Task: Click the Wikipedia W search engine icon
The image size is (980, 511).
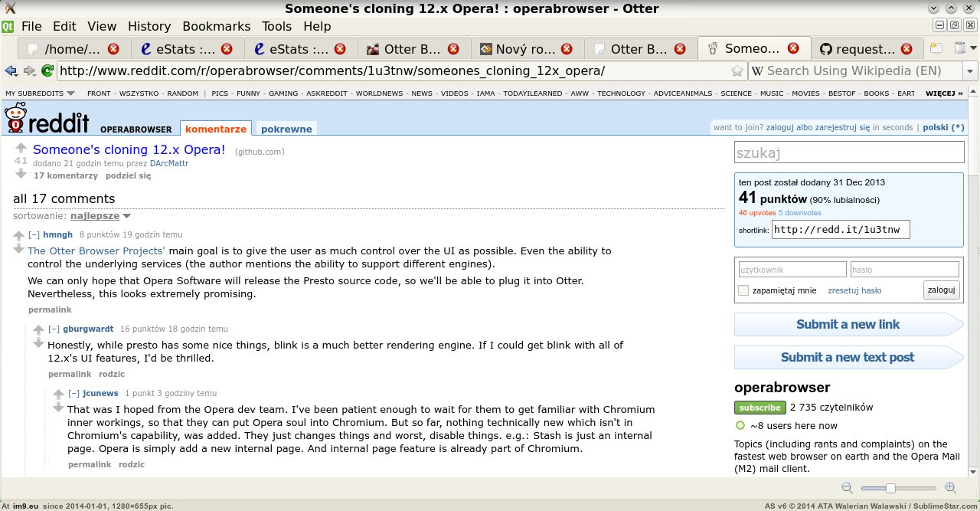Action: (x=757, y=71)
